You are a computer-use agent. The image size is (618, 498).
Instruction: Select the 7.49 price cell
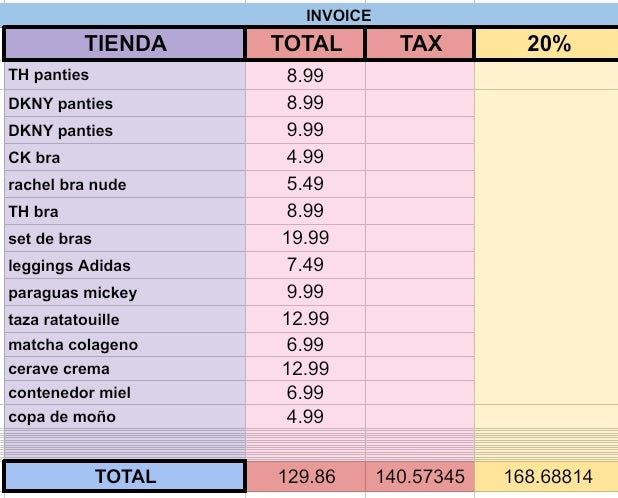point(305,265)
